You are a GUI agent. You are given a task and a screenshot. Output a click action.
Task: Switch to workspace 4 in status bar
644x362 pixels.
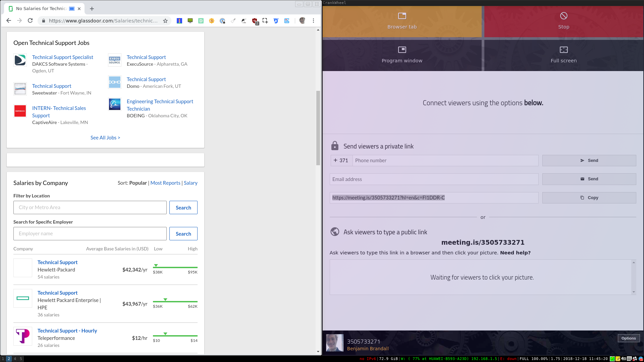15,359
